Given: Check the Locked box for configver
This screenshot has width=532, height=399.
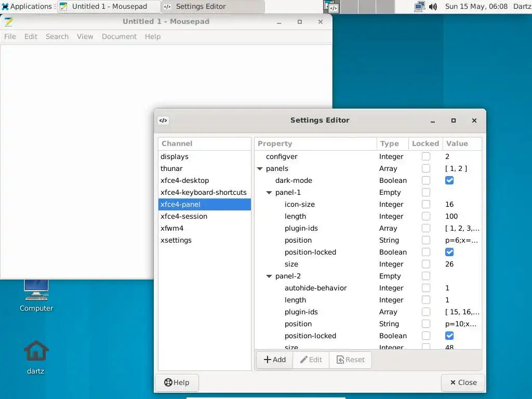Looking at the screenshot, I should click(426, 156).
